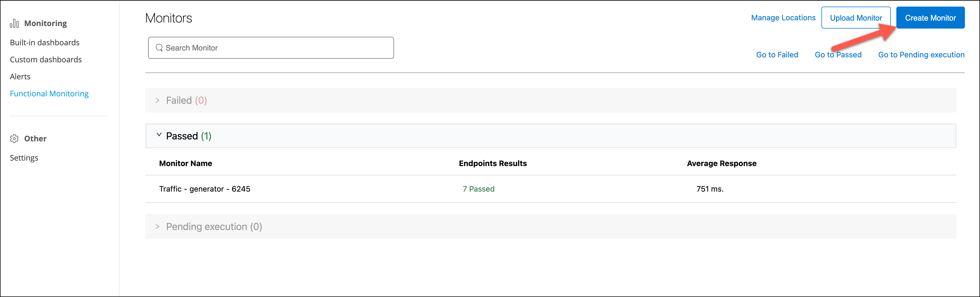
Task: Jump to Failed monitors link
Action: click(x=777, y=55)
